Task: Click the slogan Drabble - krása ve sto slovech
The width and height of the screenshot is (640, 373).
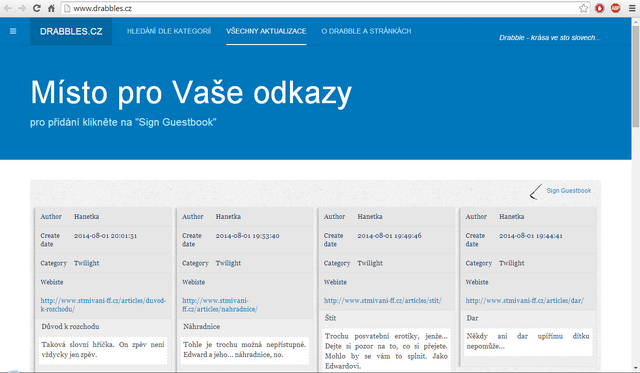Action: 549,38
